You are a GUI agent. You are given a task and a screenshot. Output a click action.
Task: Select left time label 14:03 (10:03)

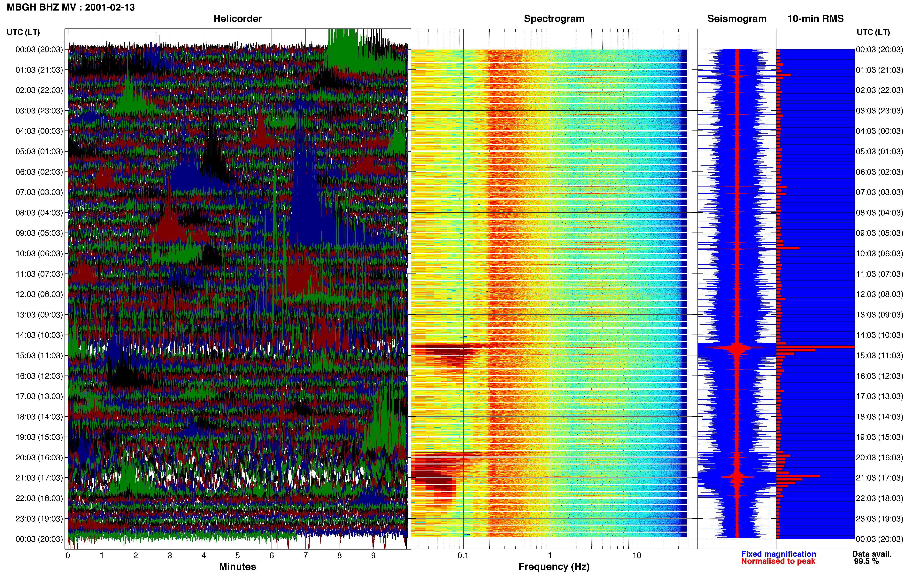(39, 335)
